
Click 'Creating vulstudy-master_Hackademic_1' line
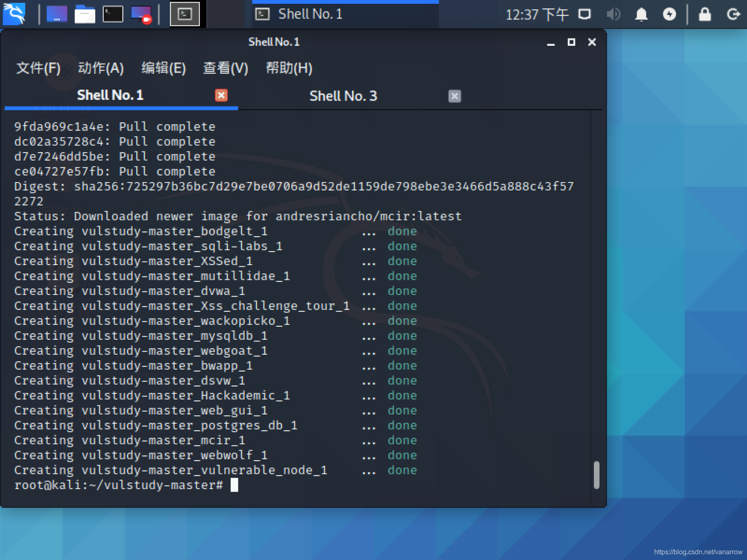coord(215,396)
